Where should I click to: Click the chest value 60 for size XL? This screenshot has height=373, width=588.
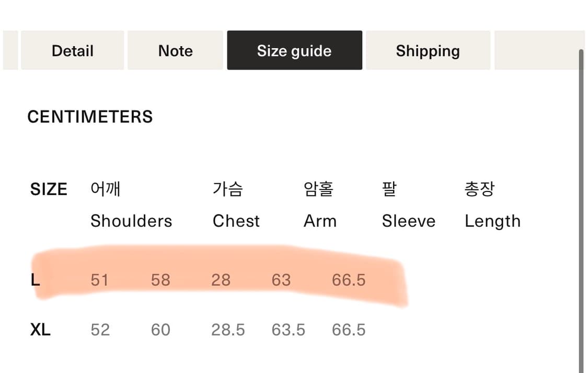pos(161,330)
